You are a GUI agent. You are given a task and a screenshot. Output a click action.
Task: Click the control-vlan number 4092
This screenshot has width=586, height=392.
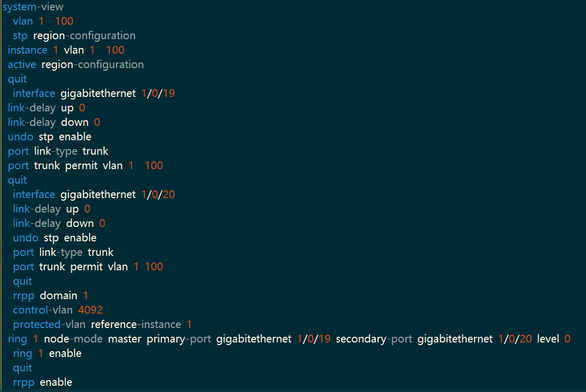[x=90, y=310]
